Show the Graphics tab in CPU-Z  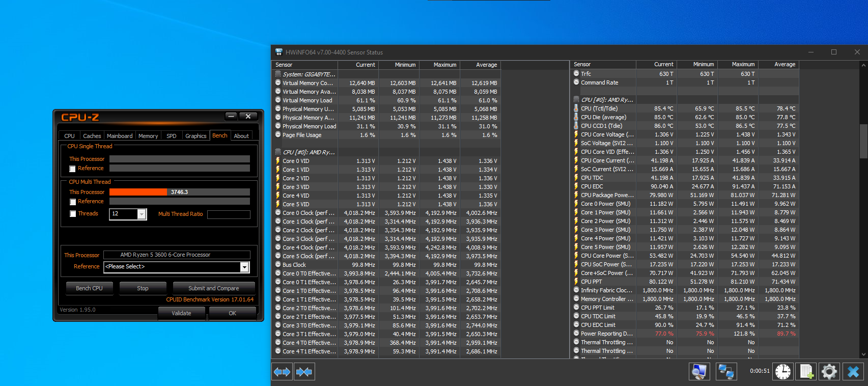[196, 136]
